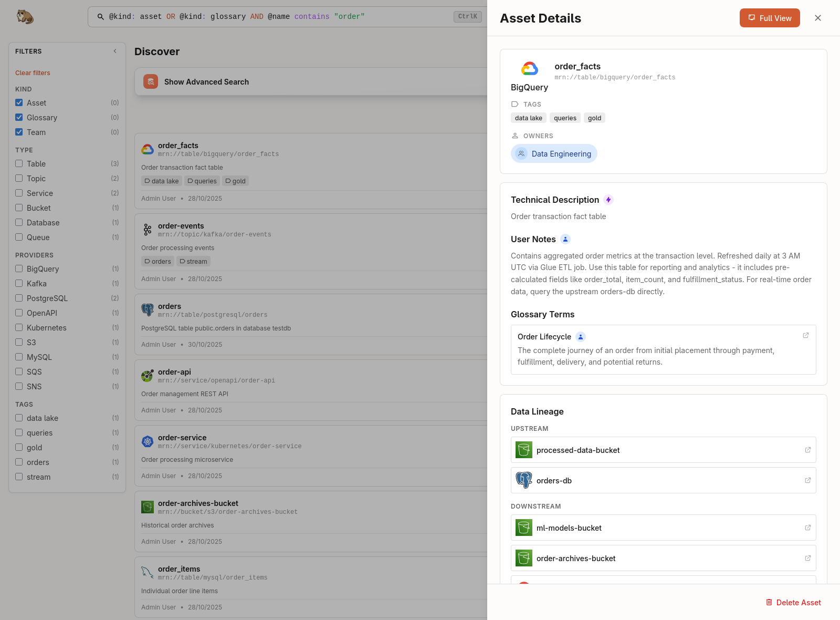Close the Asset Details panel
This screenshot has width=840, height=620.
point(817,18)
